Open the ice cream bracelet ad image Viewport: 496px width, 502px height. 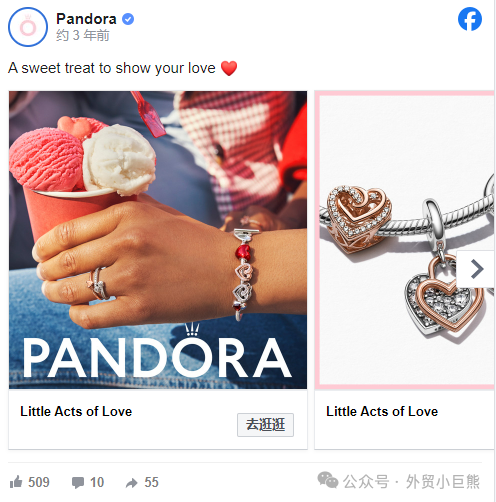pyautogui.click(x=158, y=240)
